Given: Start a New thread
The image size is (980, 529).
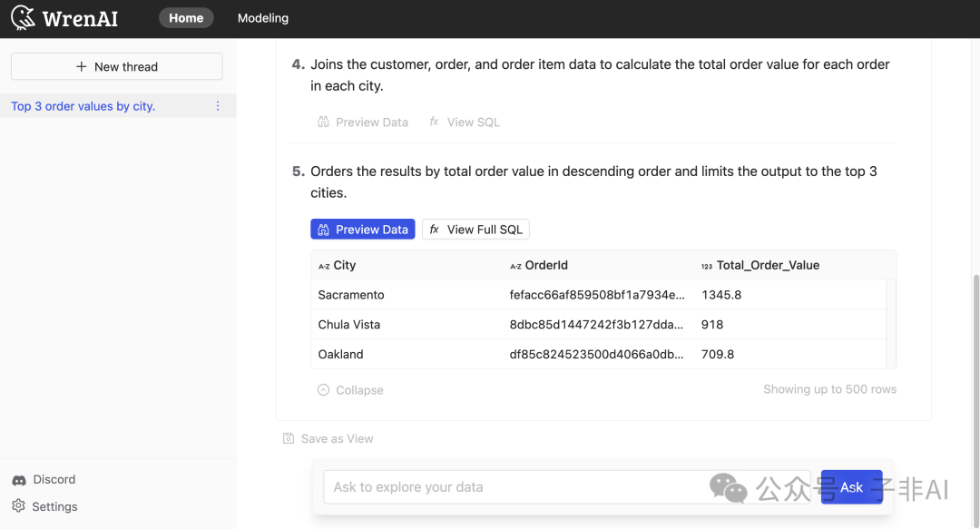Looking at the screenshot, I should [116, 66].
